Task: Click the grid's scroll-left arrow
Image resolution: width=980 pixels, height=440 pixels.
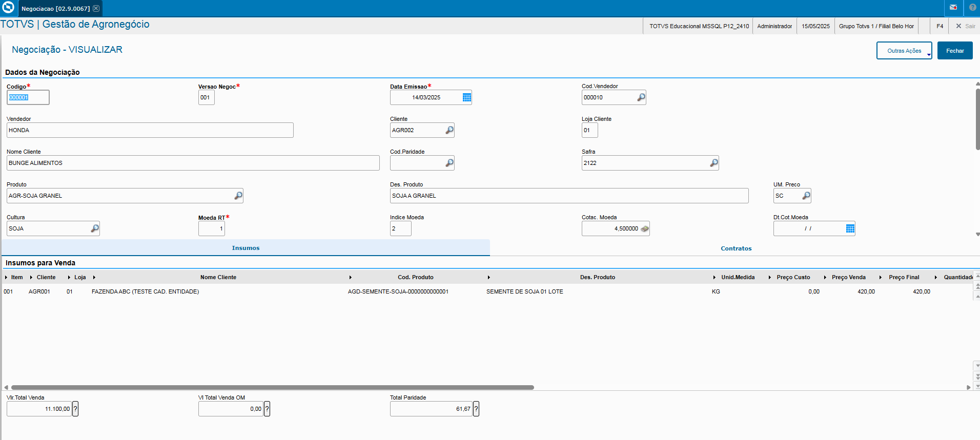Action: pyautogui.click(x=6, y=387)
